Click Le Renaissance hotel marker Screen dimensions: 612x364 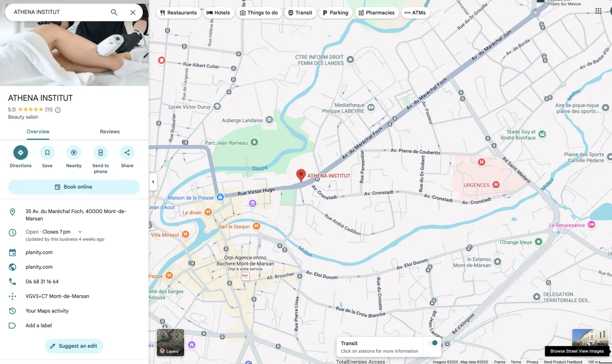(x=592, y=225)
